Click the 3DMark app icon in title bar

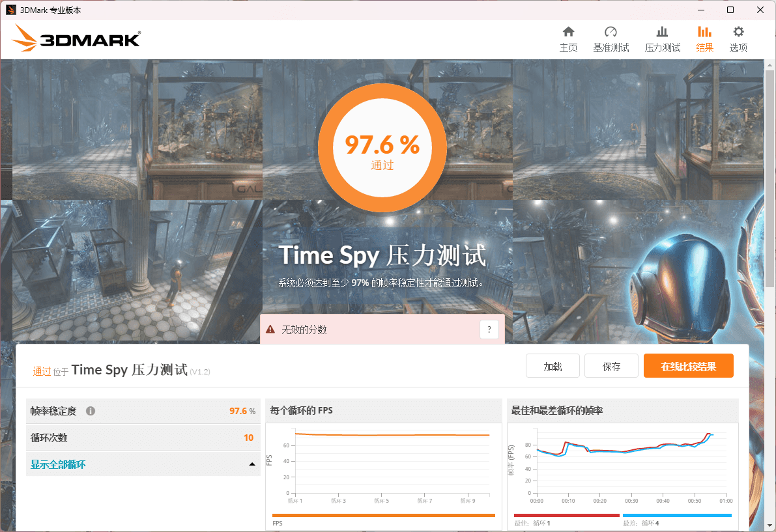pos(10,10)
